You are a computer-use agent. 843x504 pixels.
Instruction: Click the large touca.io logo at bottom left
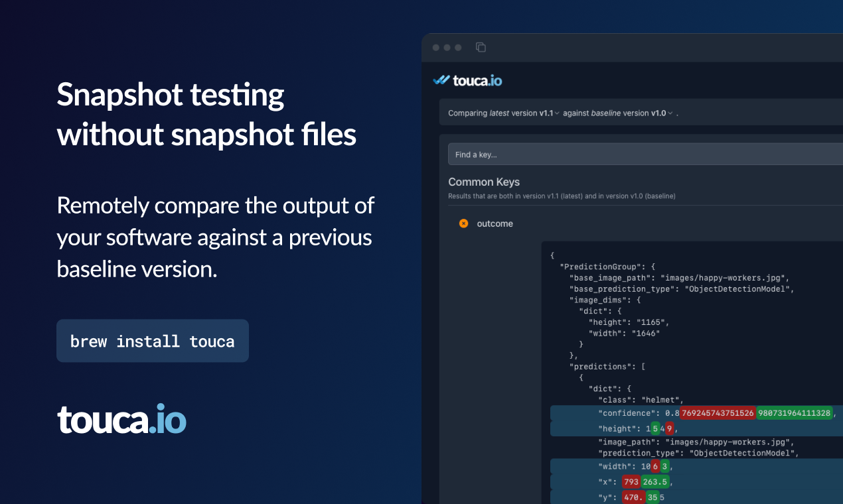tap(121, 418)
